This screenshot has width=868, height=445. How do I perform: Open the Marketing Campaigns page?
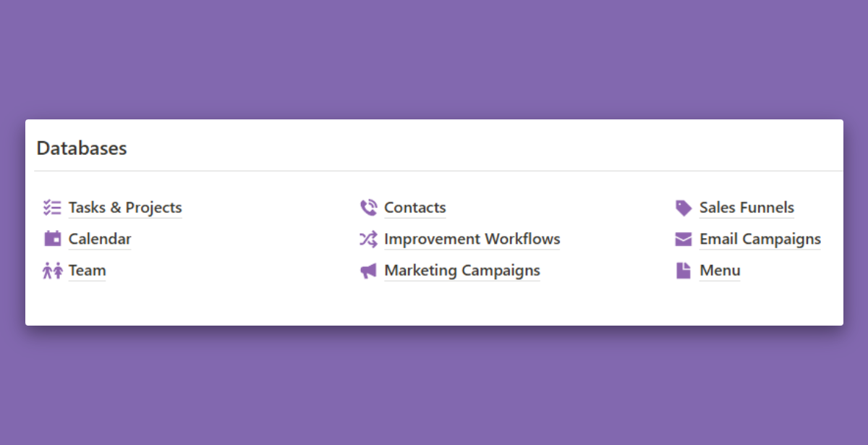coord(461,271)
